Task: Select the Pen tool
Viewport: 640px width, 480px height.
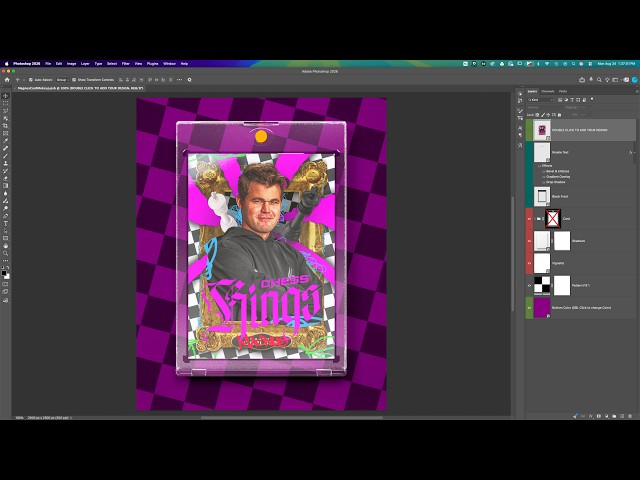Action: (6, 216)
